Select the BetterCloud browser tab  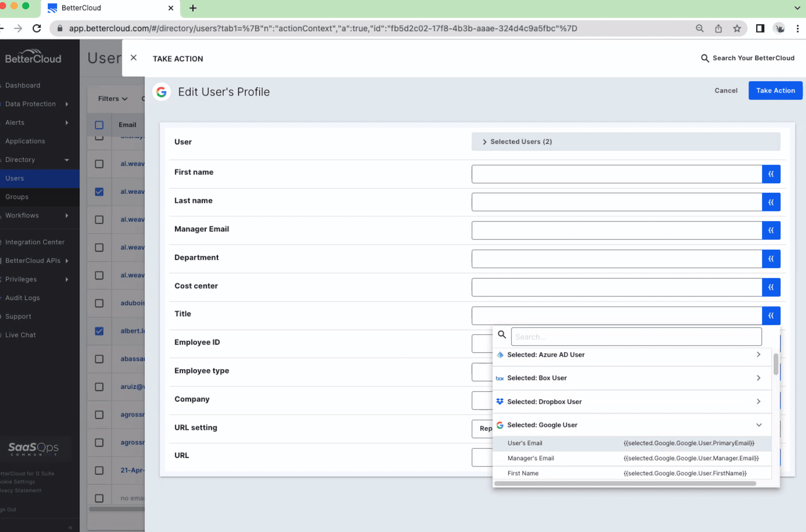pos(110,8)
